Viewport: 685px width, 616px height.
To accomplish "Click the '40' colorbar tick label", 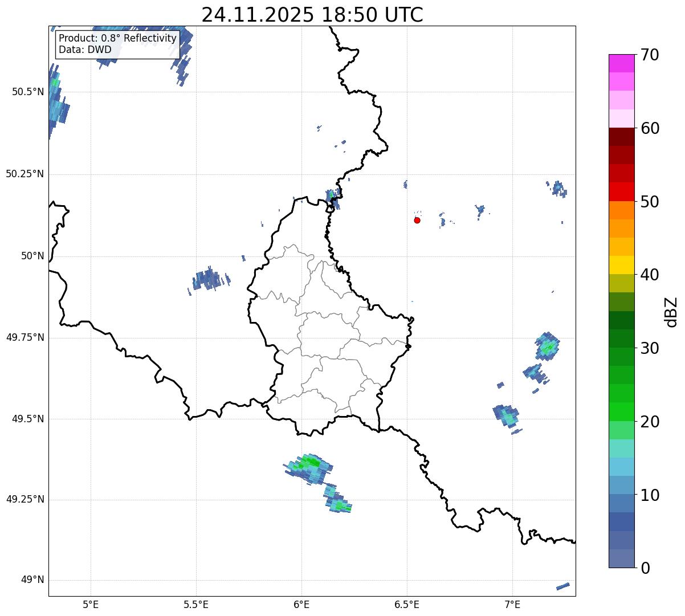I will [x=650, y=275].
